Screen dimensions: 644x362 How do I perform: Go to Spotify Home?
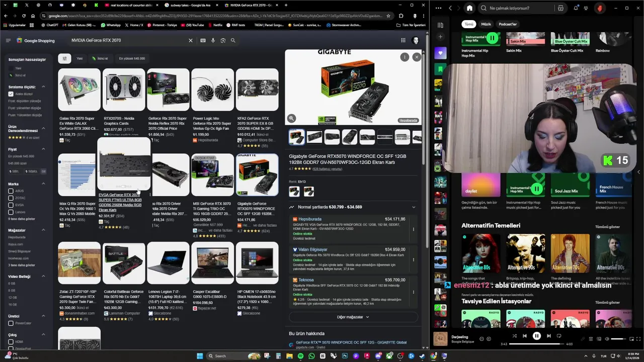[469, 8]
